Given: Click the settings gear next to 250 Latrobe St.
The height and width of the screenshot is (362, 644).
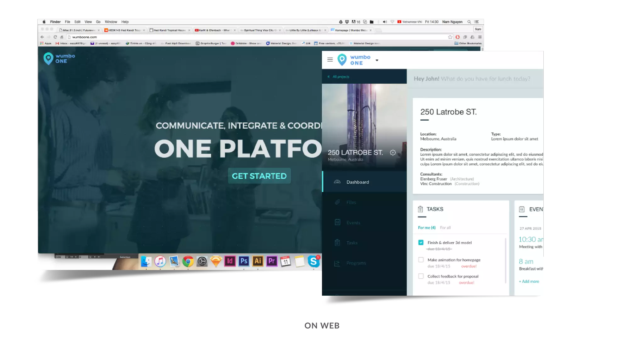Looking at the screenshot, I should 393,153.
